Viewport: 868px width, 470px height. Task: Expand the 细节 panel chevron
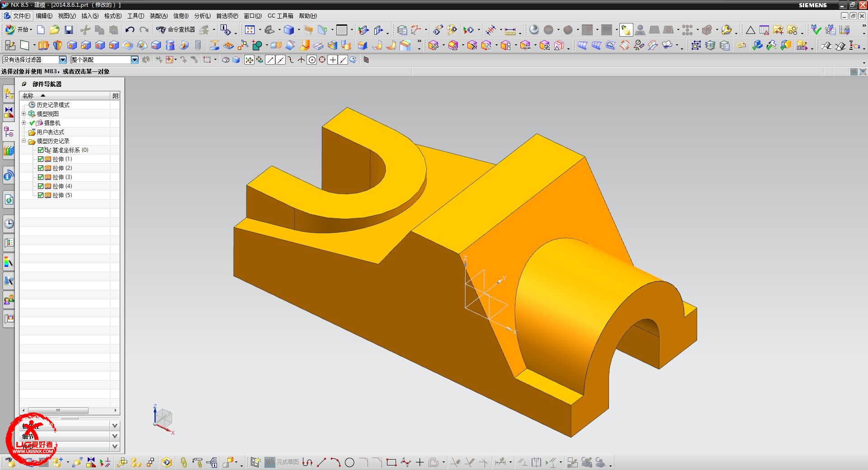pos(115,436)
